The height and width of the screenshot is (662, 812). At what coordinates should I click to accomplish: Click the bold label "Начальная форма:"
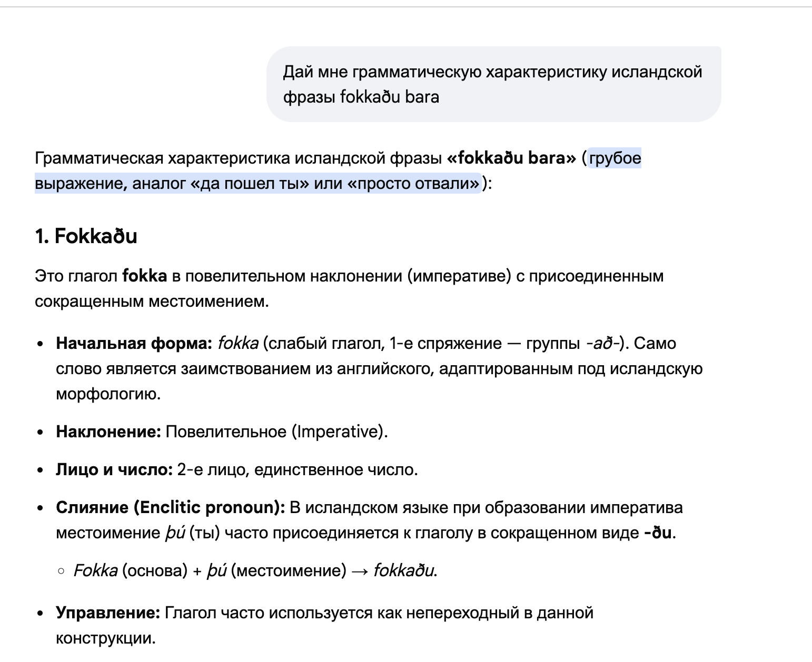[134, 344]
